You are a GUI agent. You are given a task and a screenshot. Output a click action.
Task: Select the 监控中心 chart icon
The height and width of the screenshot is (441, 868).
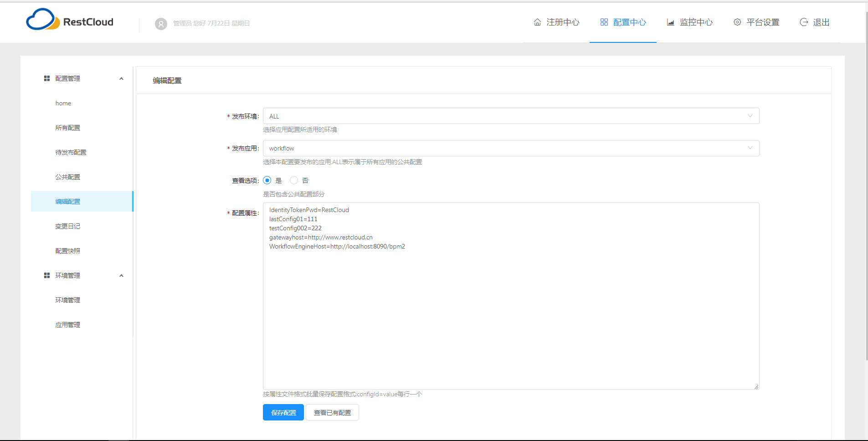tap(670, 21)
